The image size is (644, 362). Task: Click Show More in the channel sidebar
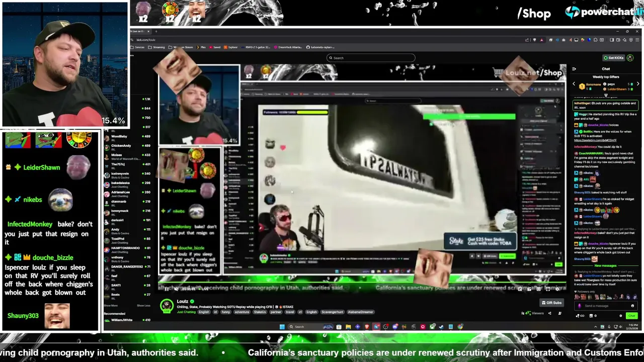[x=111, y=306]
